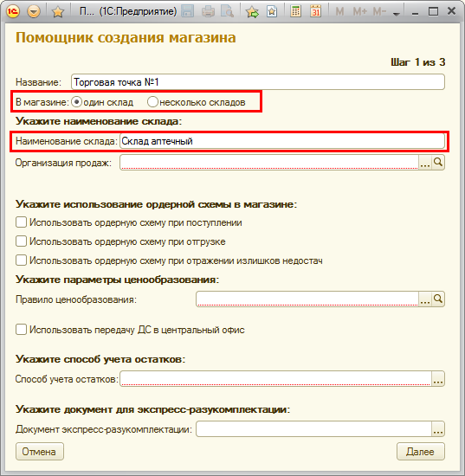Open selection list for Организация продаж
Screen dimensions: 465x476
[x=425, y=163]
